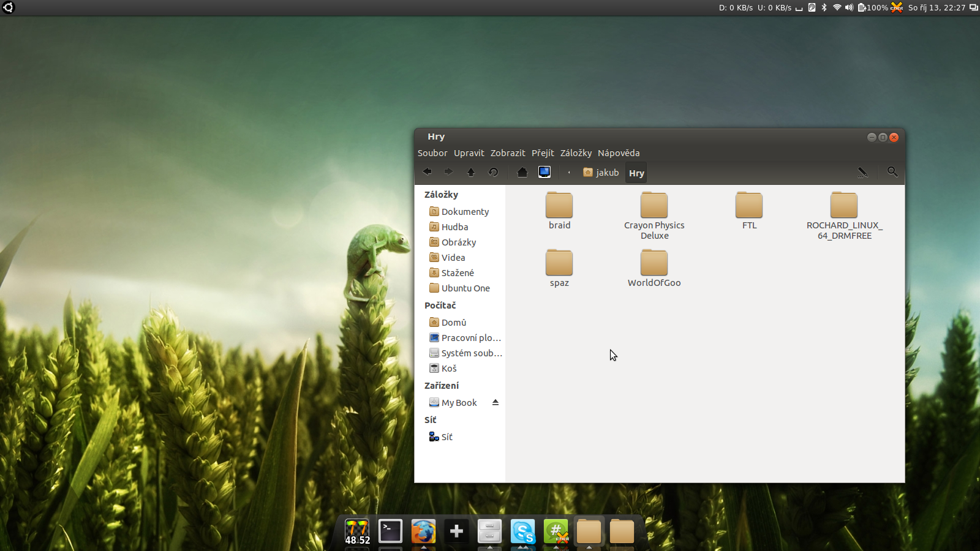Launch Firefox from the dock
This screenshot has height=551, width=980.
click(423, 531)
